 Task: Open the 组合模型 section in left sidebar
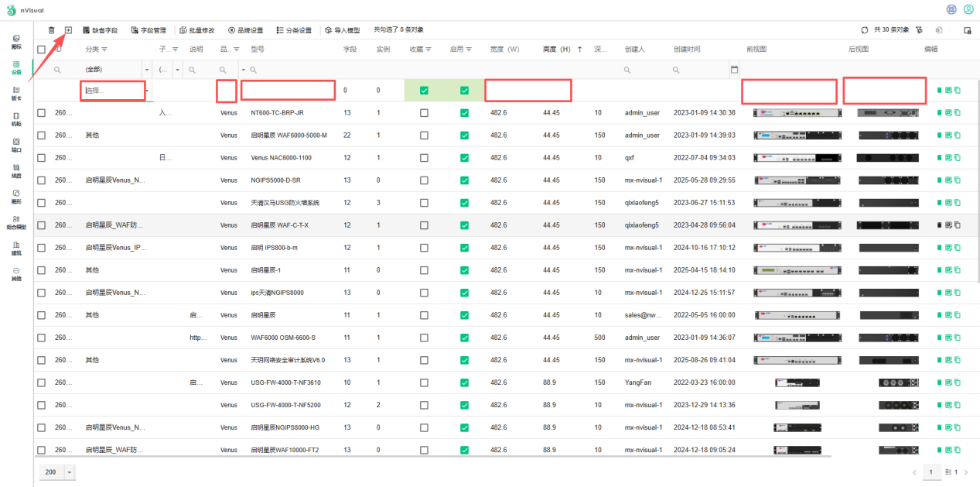pyautogui.click(x=16, y=223)
